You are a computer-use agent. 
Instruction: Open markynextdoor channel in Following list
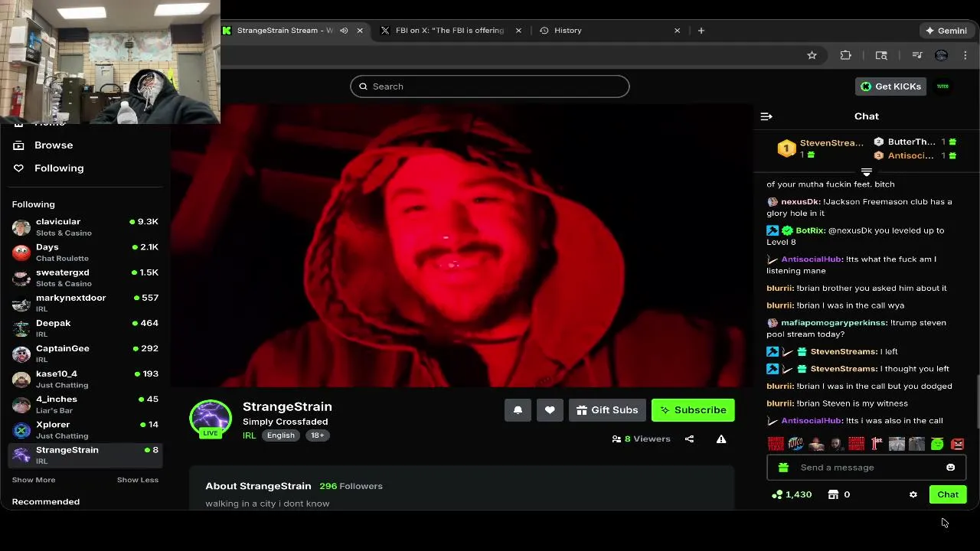click(85, 303)
